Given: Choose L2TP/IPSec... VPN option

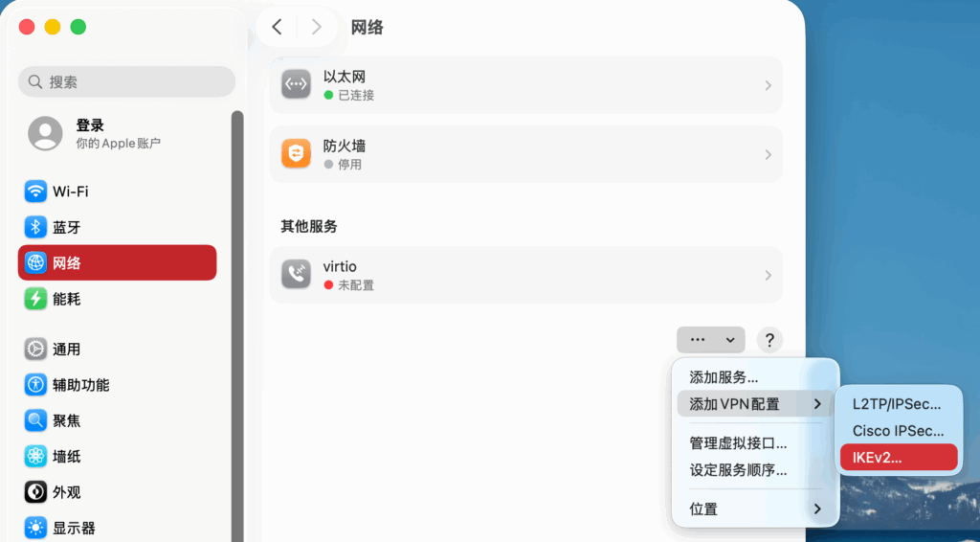Looking at the screenshot, I should (898, 404).
